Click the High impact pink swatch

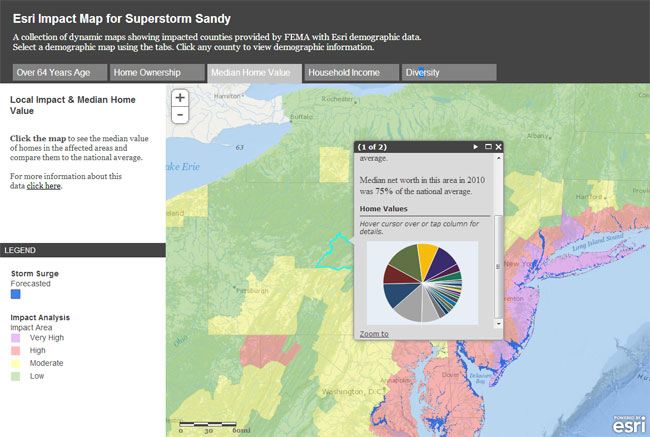[x=15, y=351]
